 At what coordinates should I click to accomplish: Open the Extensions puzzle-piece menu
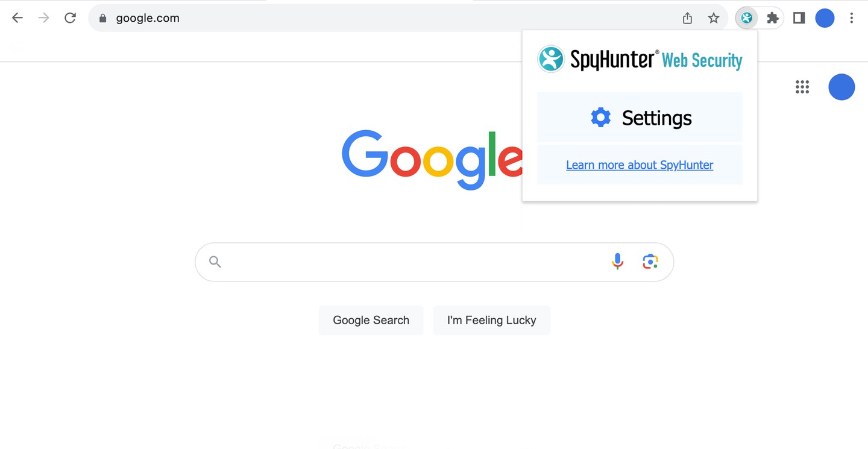pyautogui.click(x=773, y=18)
